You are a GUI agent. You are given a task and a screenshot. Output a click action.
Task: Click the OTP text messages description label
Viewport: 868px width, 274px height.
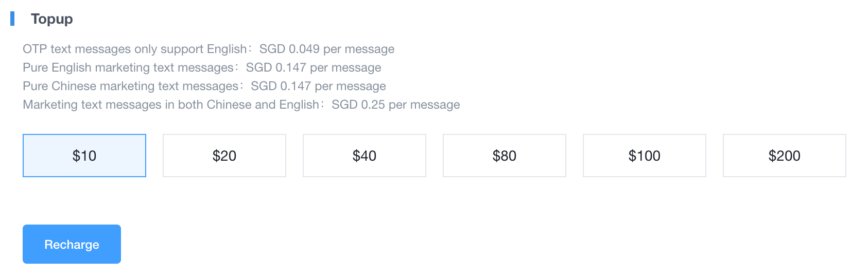click(x=135, y=49)
